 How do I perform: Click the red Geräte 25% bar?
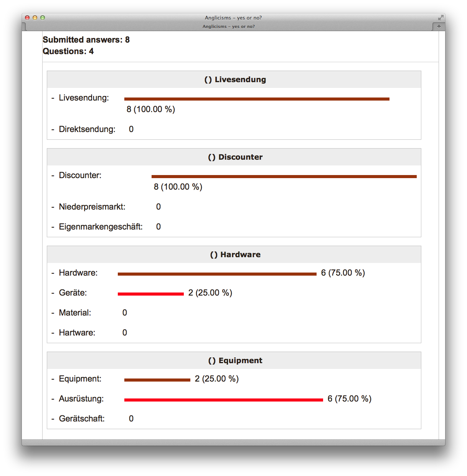[151, 294]
